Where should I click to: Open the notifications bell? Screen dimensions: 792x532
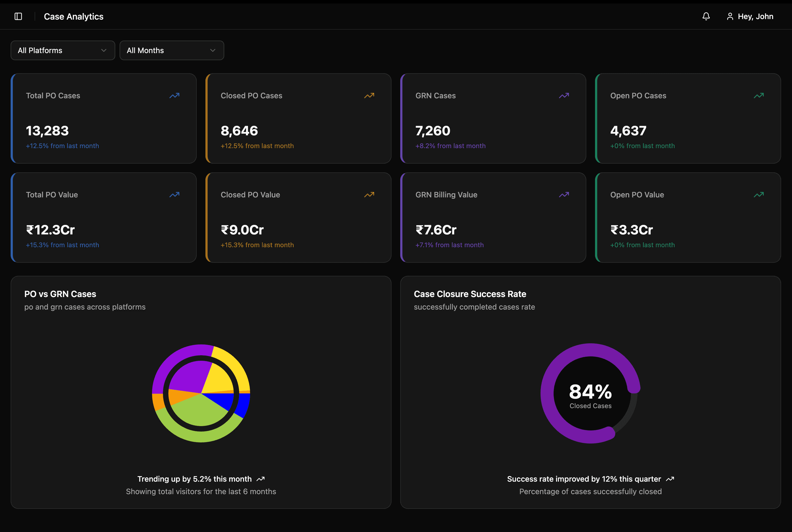point(706,16)
